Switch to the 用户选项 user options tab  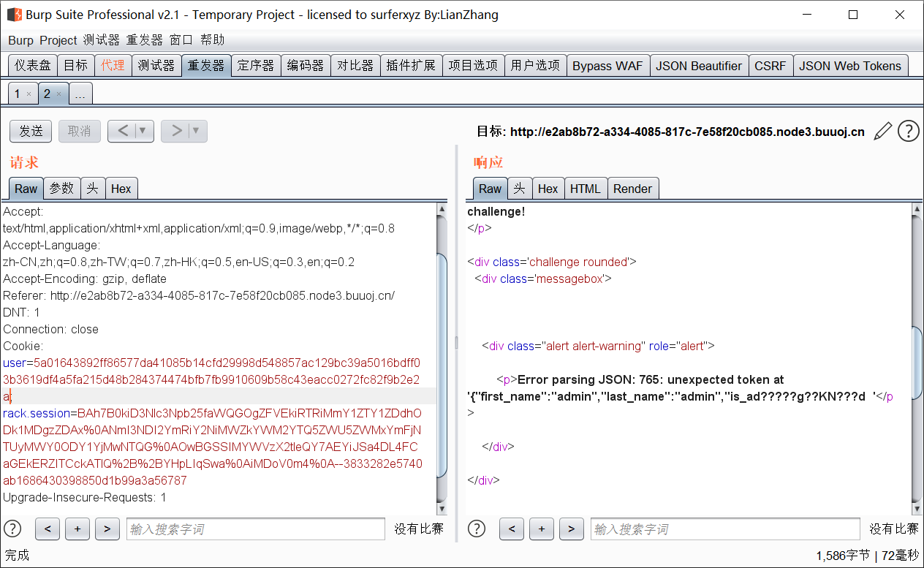[x=535, y=65]
